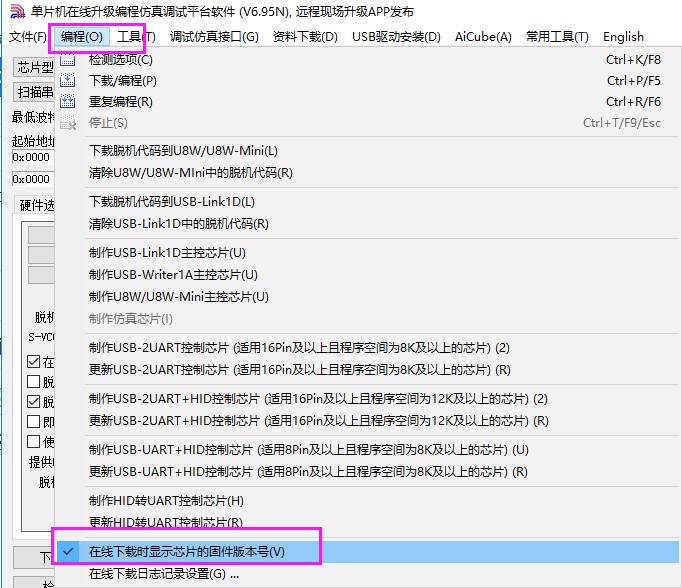Image resolution: width=682 pixels, height=588 pixels.
Task: Choose 制作USB-UART+HID控制芯片 8Pin entry
Action: 367,449
